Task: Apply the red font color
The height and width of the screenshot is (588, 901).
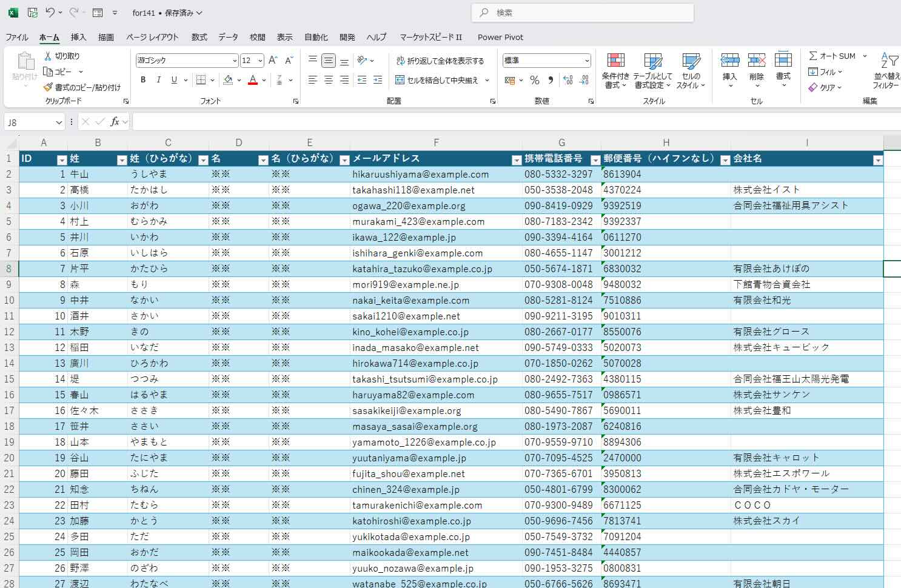Action: tap(253, 80)
